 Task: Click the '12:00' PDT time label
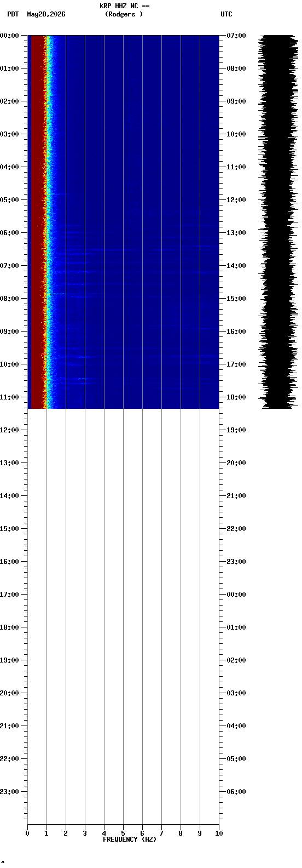pos(9,430)
